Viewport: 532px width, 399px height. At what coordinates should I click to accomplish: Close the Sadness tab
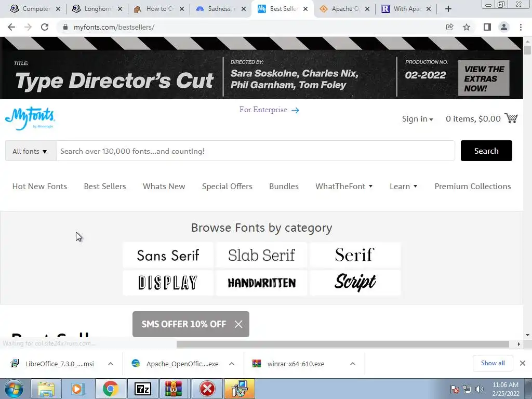coord(244,9)
